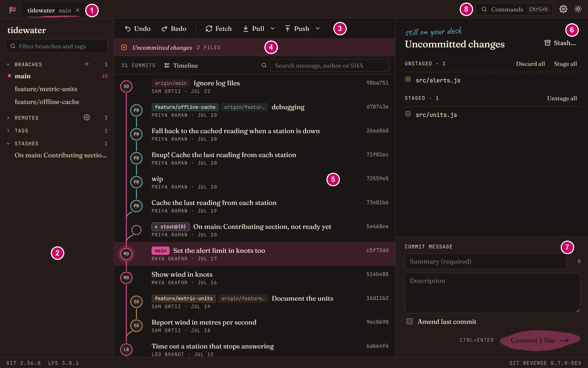
Task: Click the dashed stash node in the graph
Action: point(137,230)
